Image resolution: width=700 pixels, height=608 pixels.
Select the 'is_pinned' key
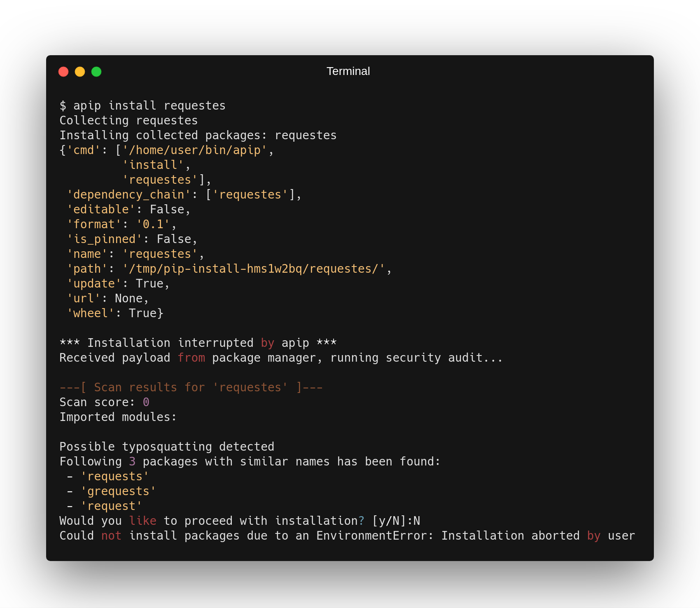pos(104,239)
